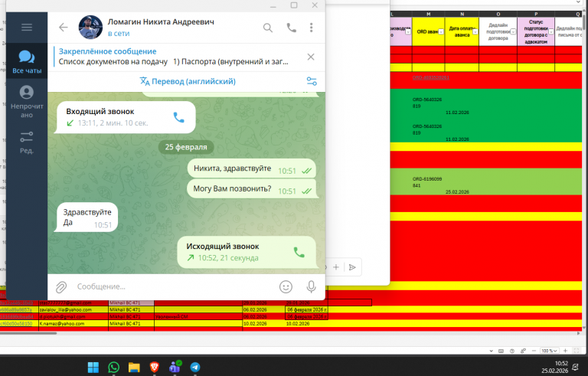Start a voice call from chat header
588x376 pixels.
[292, 28]
